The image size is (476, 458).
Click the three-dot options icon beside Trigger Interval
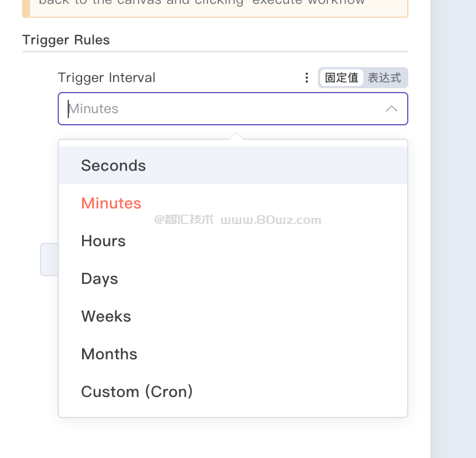click(x=307, y=78)
